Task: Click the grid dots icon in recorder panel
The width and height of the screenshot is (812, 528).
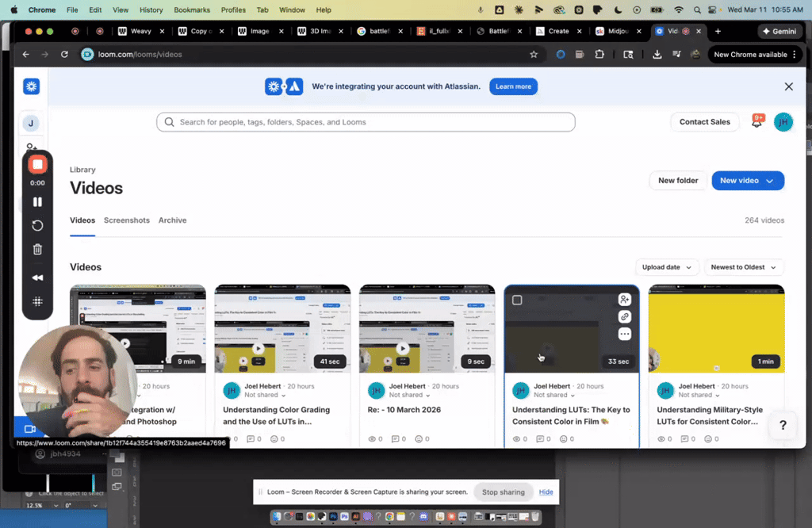Action: [37, 301]
